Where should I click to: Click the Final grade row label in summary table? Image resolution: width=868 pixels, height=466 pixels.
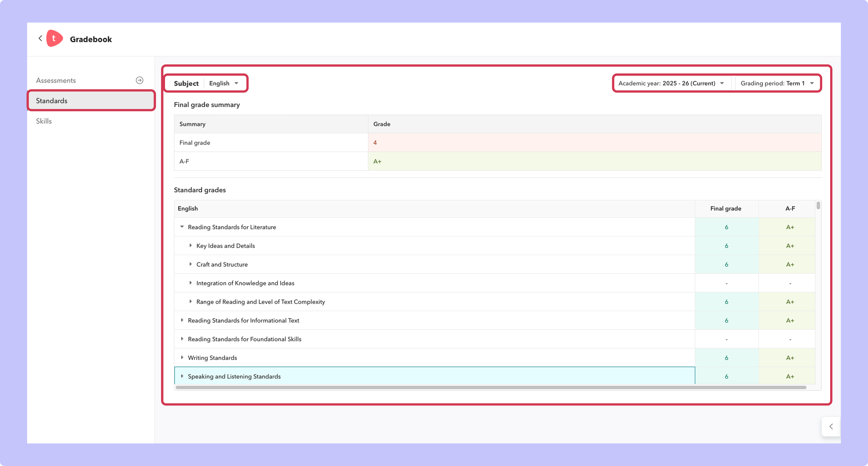coord(195,142)
